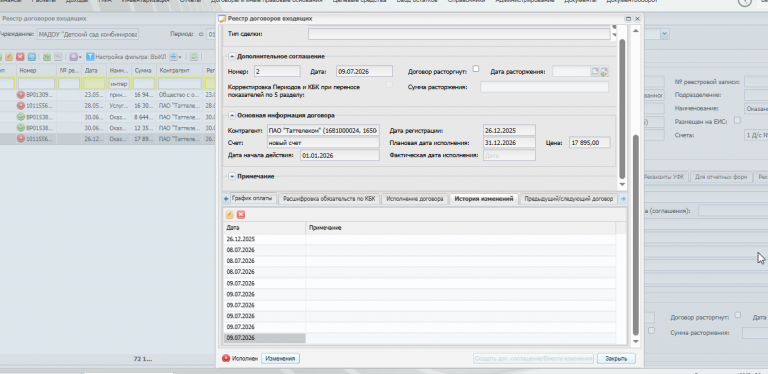This screenshot has width=768, height=374.
Task: Click blue filter icon next to Настройка фильтра
Action: pos(90,57)
